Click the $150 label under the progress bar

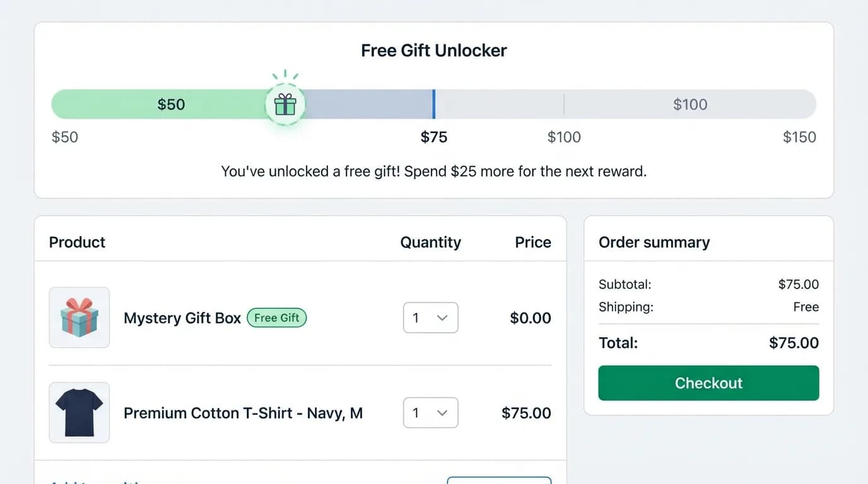pyautogui.click(x=799, y=137)
